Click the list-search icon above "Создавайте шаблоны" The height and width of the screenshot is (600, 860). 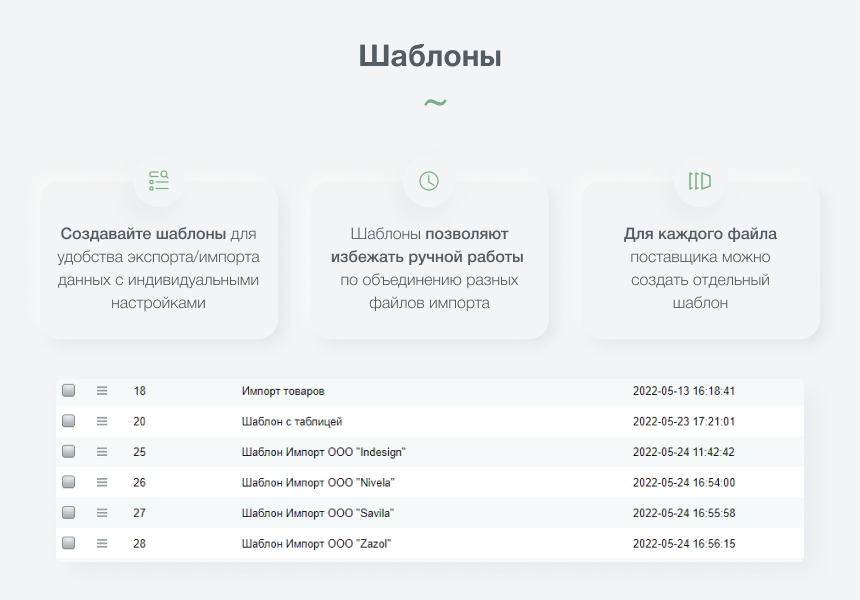158,181
